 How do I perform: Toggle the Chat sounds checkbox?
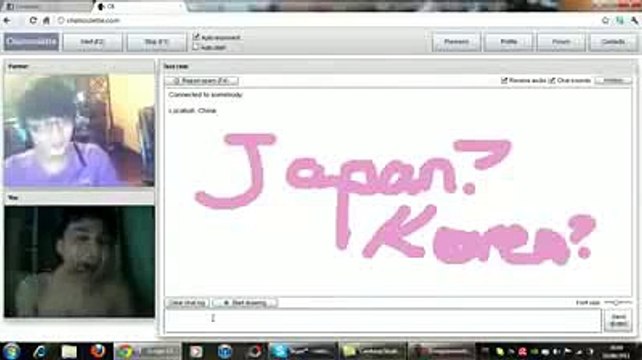(x=552, y=81)
